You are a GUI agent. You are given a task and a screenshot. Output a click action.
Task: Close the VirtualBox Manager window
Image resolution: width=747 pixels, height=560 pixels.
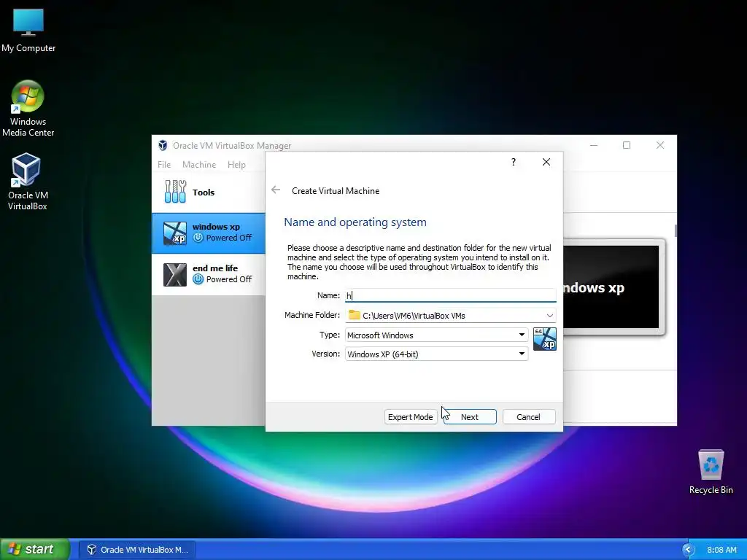coord(659,145)
